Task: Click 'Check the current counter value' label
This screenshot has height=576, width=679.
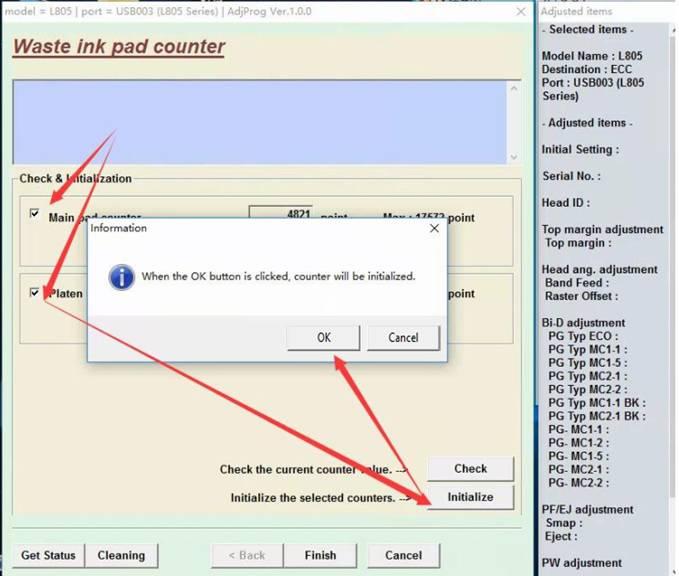Action: pos(306,469)
